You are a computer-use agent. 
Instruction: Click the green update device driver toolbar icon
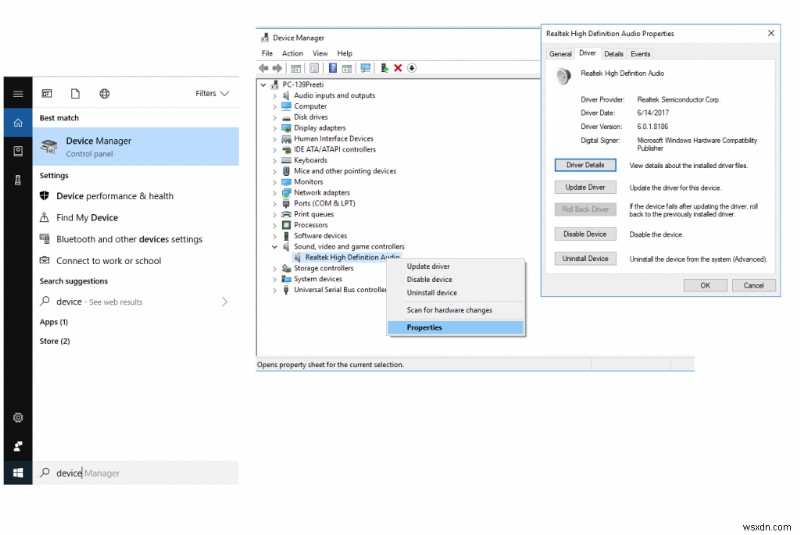[x=384, y=68]
